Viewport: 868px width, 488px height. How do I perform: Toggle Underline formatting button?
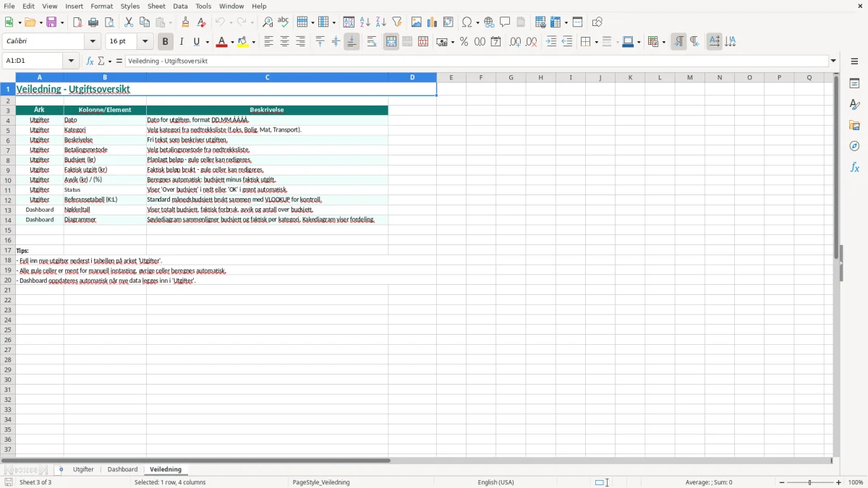pyautogui.click(x=196, y=41)
